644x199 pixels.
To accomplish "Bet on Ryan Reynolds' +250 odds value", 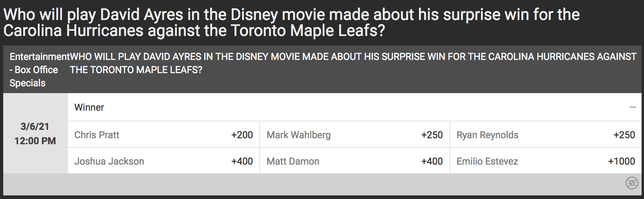I will click(624, 135).
